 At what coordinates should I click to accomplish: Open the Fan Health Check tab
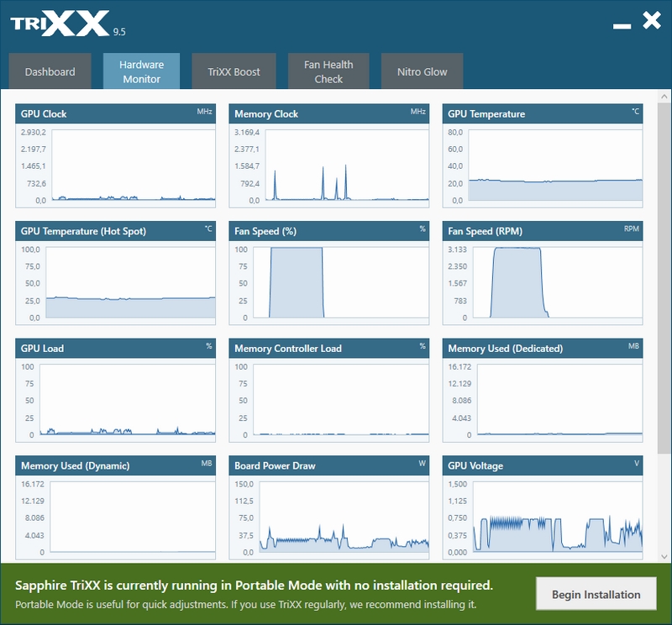click(x=328, y=71)
